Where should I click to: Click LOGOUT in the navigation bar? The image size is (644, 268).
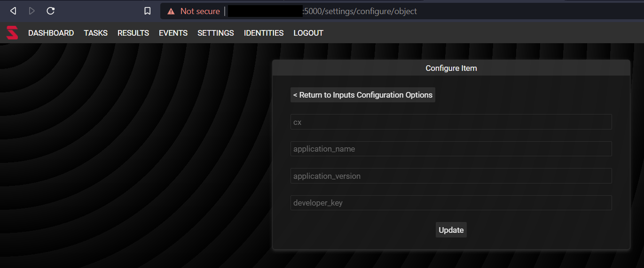click(x=308, y=33)
